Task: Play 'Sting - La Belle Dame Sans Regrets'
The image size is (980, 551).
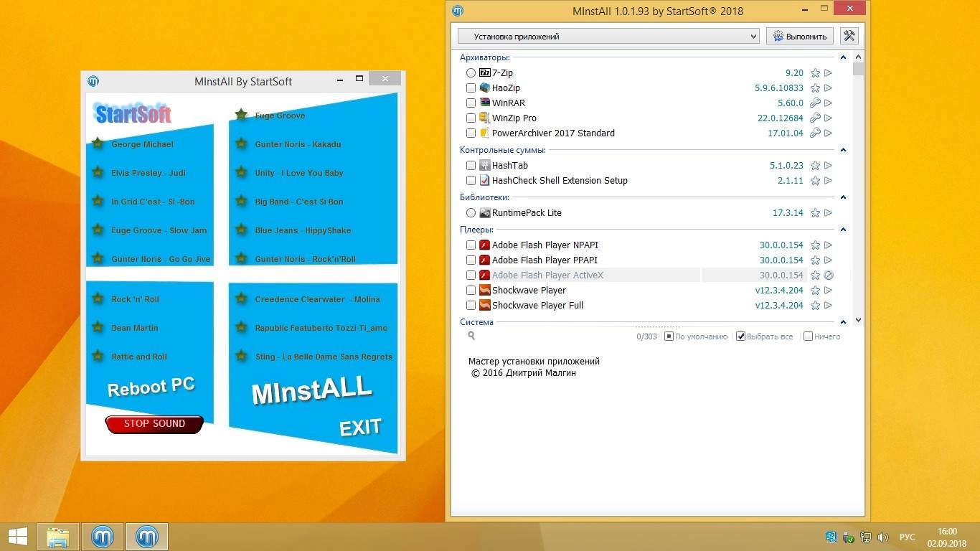Action: point(324,357)
